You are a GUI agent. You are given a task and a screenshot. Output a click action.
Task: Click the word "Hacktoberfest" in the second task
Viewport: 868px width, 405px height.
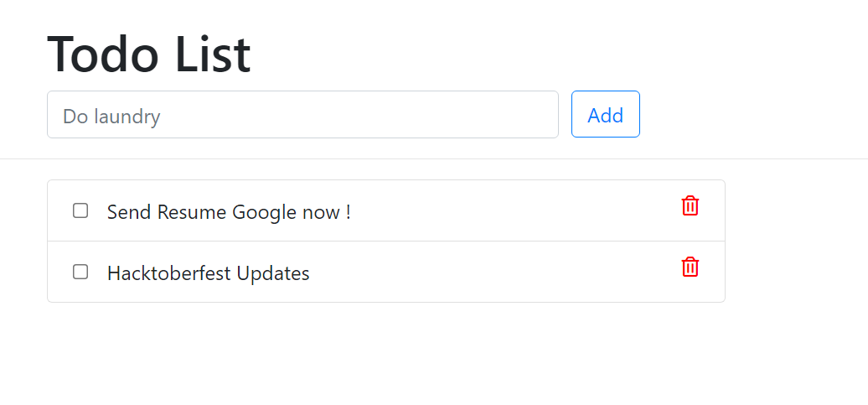pyautogui.click(x=169, y=273)
